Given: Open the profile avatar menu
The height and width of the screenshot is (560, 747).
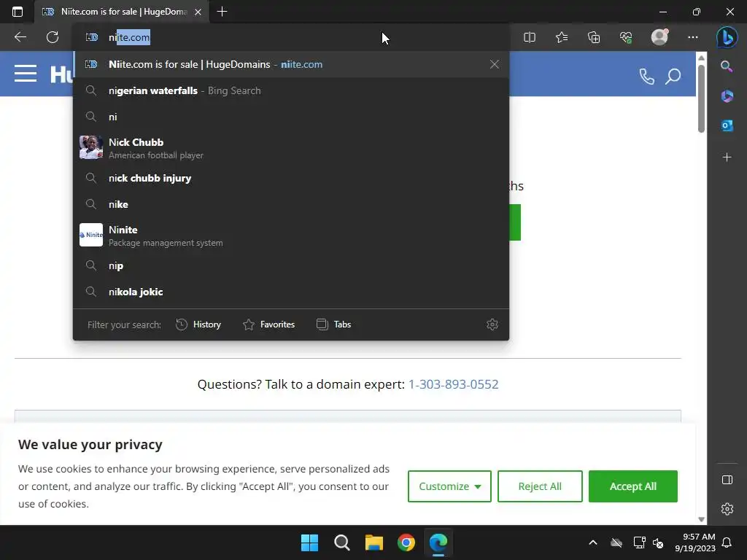Looking at the screenshot, I should [659, 37].
